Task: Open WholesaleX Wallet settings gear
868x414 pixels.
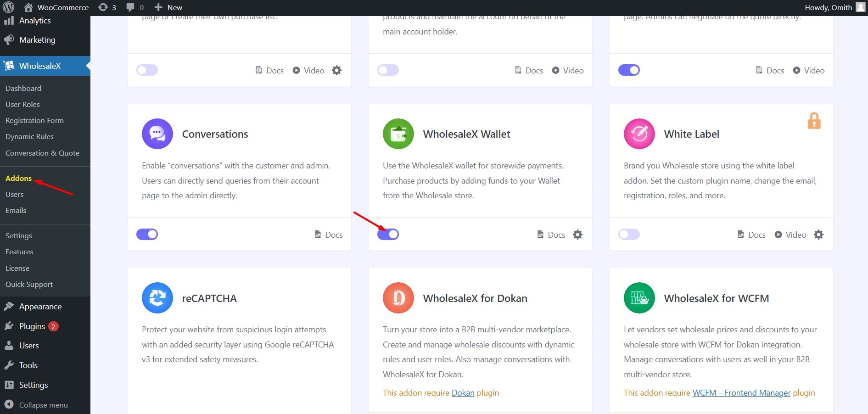Action: [577, 235]
